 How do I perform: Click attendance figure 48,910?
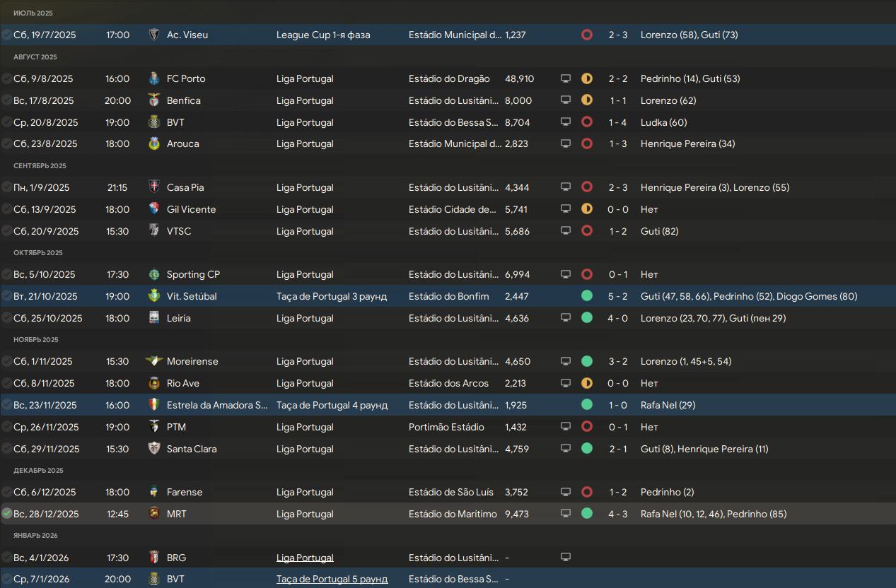520,78
